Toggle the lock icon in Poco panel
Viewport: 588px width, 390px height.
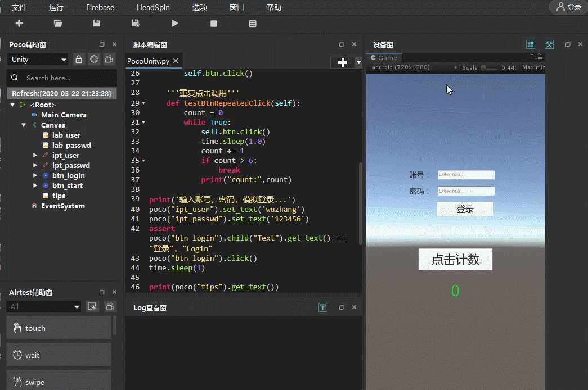click(79, 59)
